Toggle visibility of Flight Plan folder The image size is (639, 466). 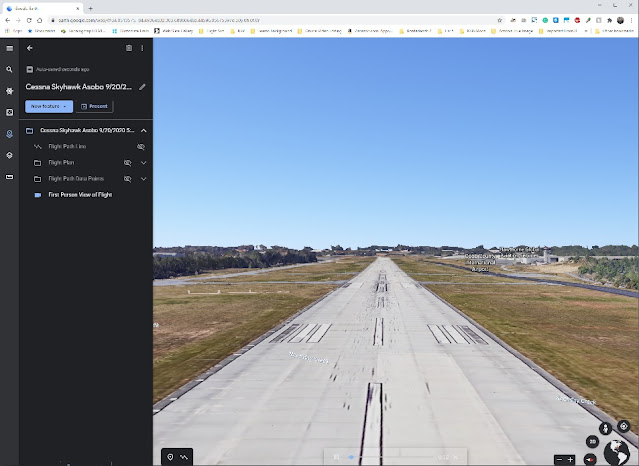pyautogui.click(x=128, y=163)
